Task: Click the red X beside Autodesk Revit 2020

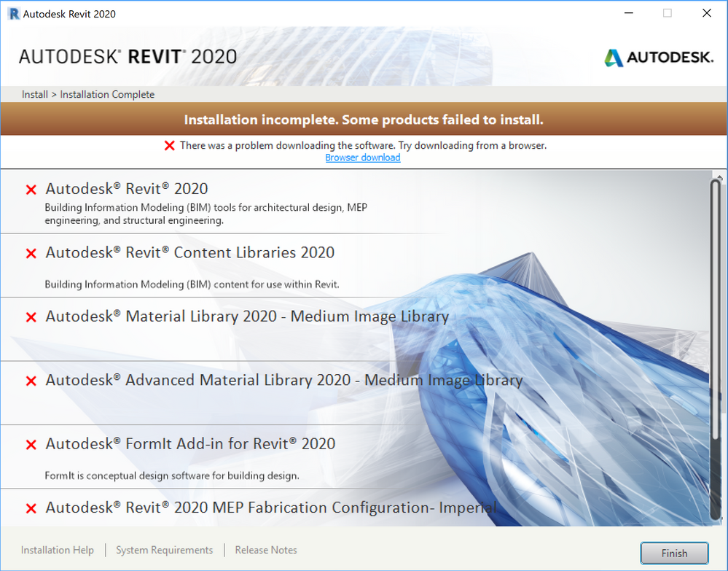Action: [x=31, y=190]
